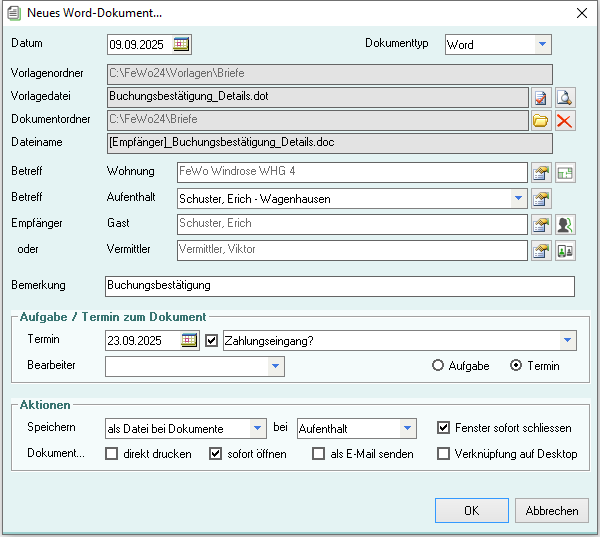
Task: Uncheck the checkbox next to Zahlungseingang?
Action: (211, 340)
